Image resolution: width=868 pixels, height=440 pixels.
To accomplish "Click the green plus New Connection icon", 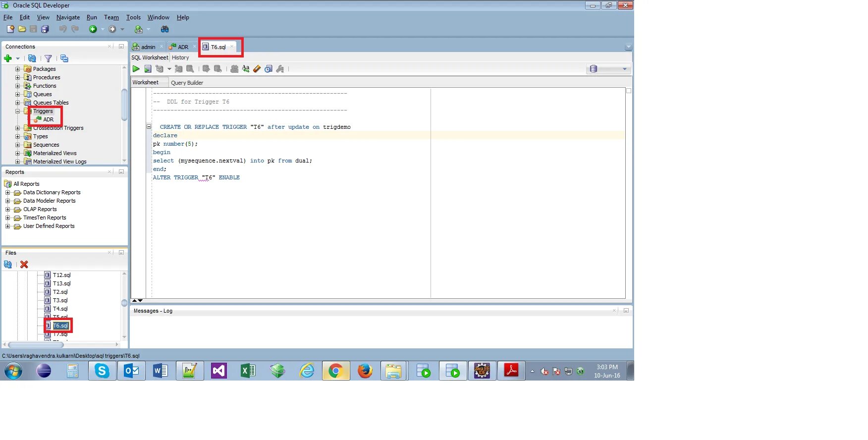I will (8, 58).
